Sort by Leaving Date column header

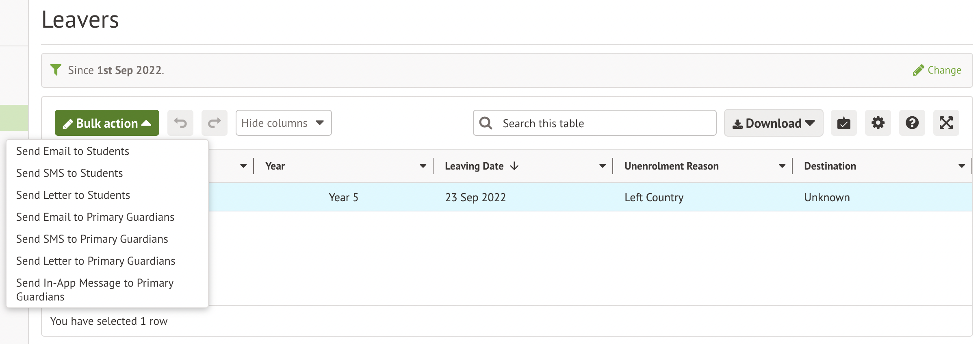474,166
